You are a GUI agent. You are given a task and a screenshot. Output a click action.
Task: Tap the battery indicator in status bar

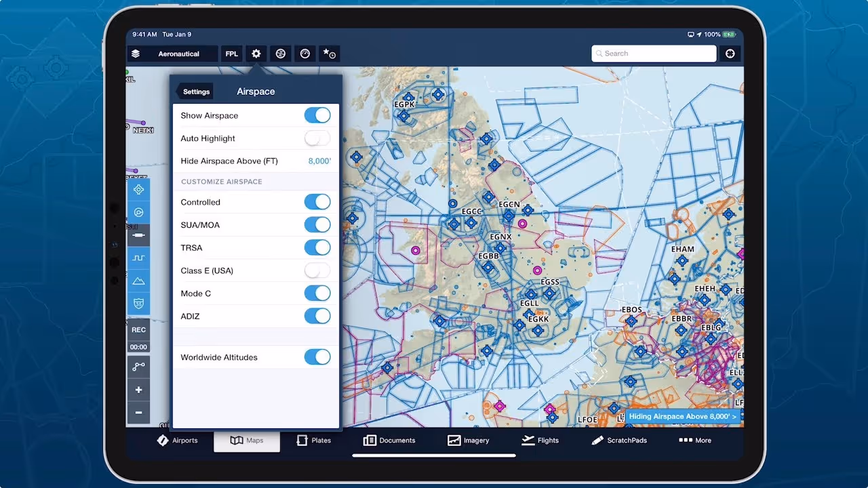coord(729,35)
